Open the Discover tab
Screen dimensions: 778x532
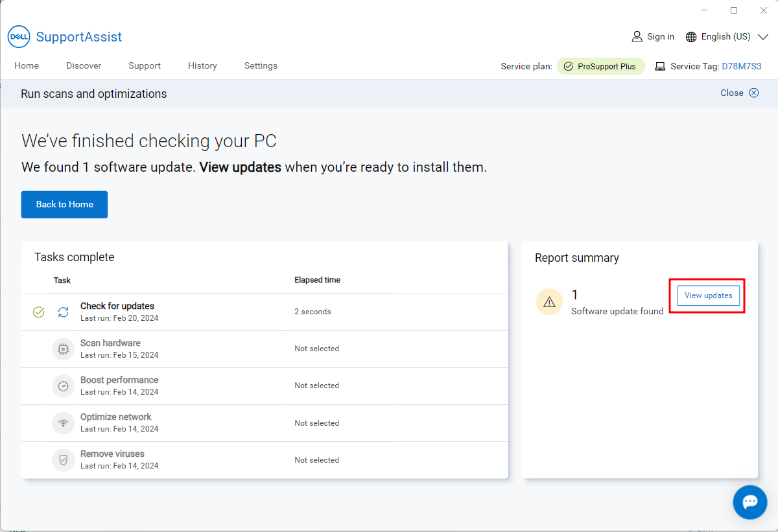(84, 65)
